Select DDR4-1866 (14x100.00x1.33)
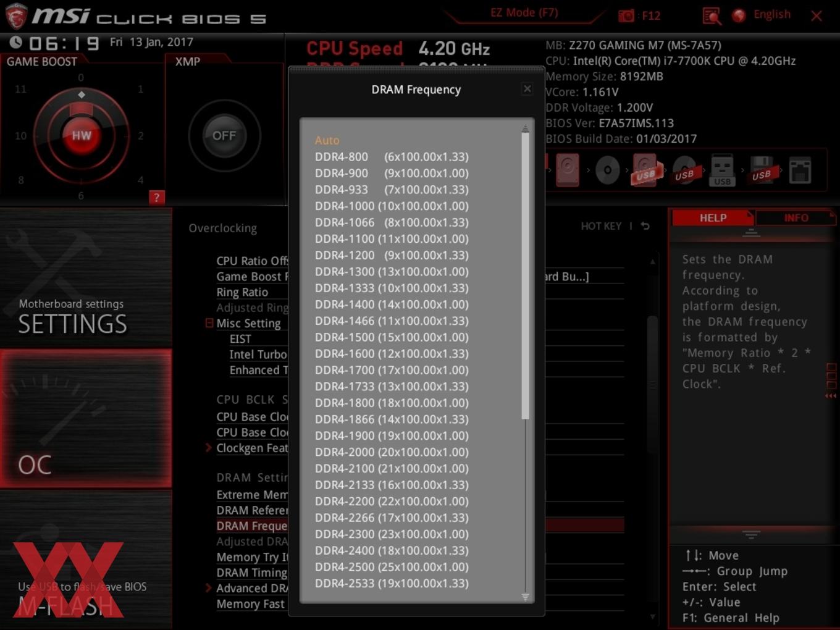 click(392, 419)
